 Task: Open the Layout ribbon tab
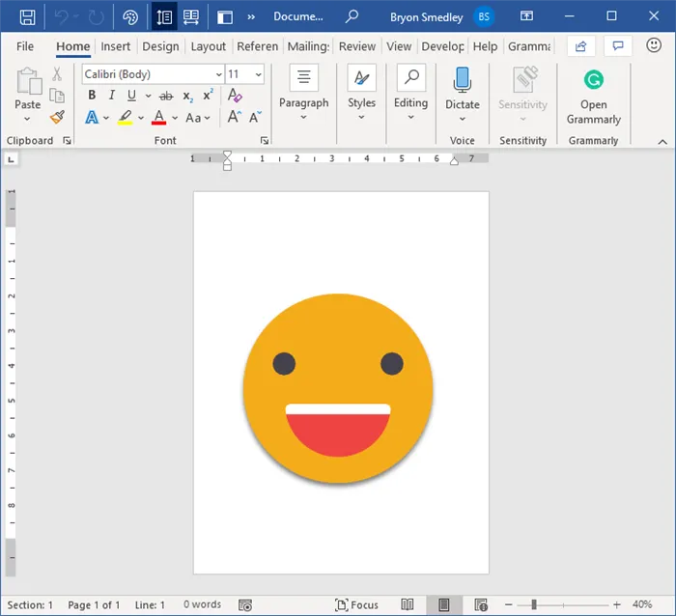208,46
